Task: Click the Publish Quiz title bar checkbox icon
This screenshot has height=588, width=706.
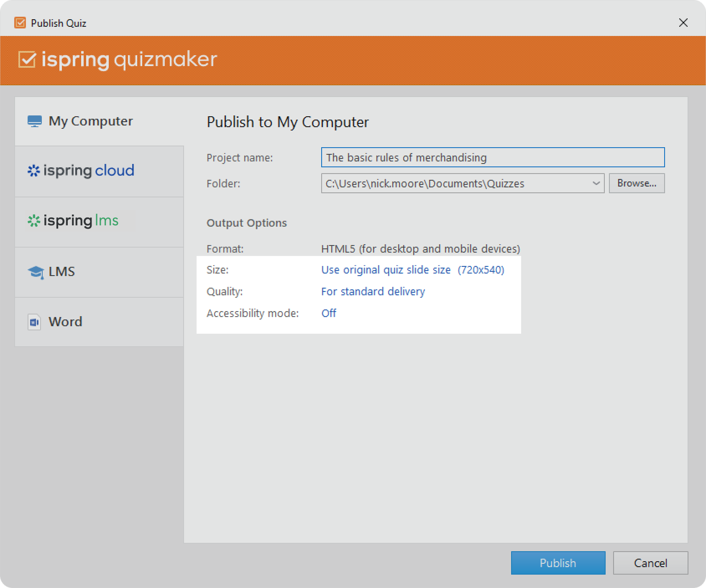Action: coord(20,23)
